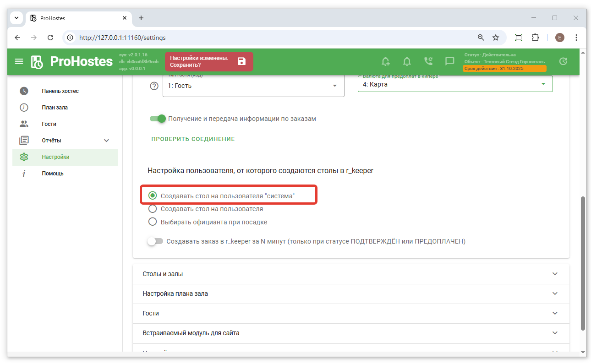
Task: Expand the "Настройка плана зала" section
Action: coord(350,293)
